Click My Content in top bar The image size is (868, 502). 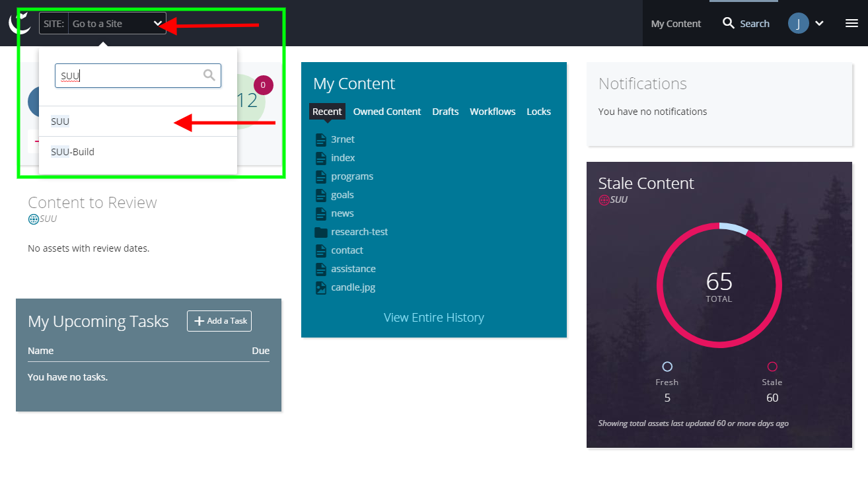tap(676, 24)
